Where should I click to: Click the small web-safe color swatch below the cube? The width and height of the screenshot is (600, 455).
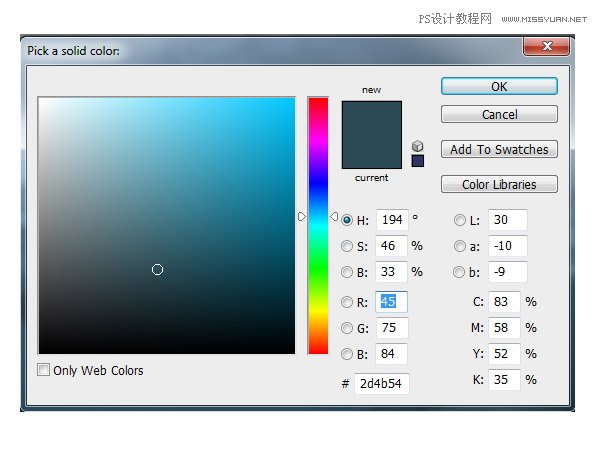click(x=417, y=161)
